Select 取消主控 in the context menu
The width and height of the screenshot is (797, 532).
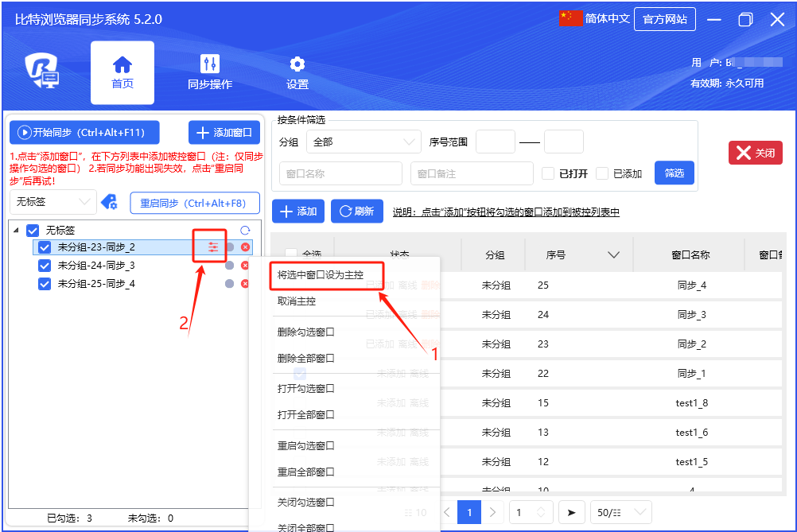coord(297,301)
